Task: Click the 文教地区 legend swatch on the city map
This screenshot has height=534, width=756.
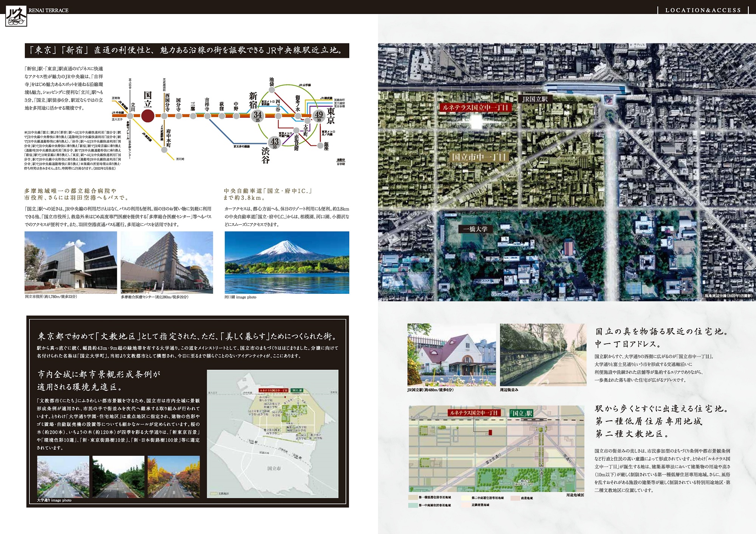Action: [x=213, y=494]
